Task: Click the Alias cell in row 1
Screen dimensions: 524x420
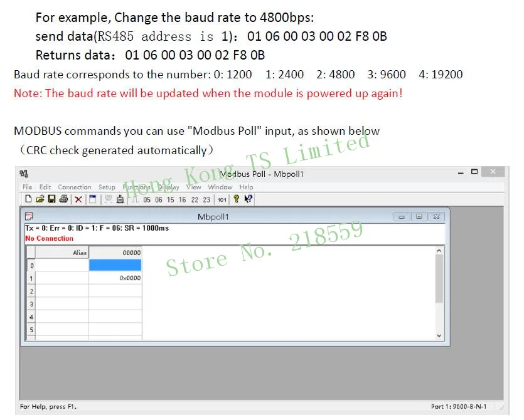Action: [62, 278]
